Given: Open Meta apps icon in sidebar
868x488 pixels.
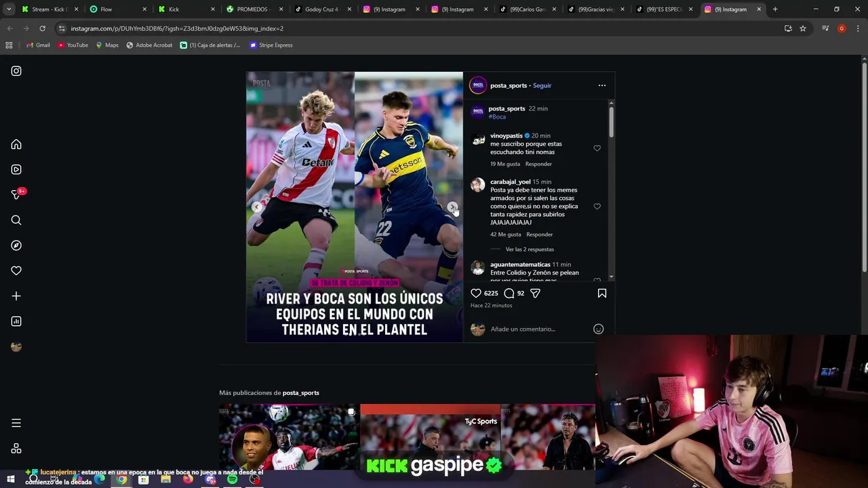Looking at the screenshot, I should pyautogui.click(x=16, y=449).
